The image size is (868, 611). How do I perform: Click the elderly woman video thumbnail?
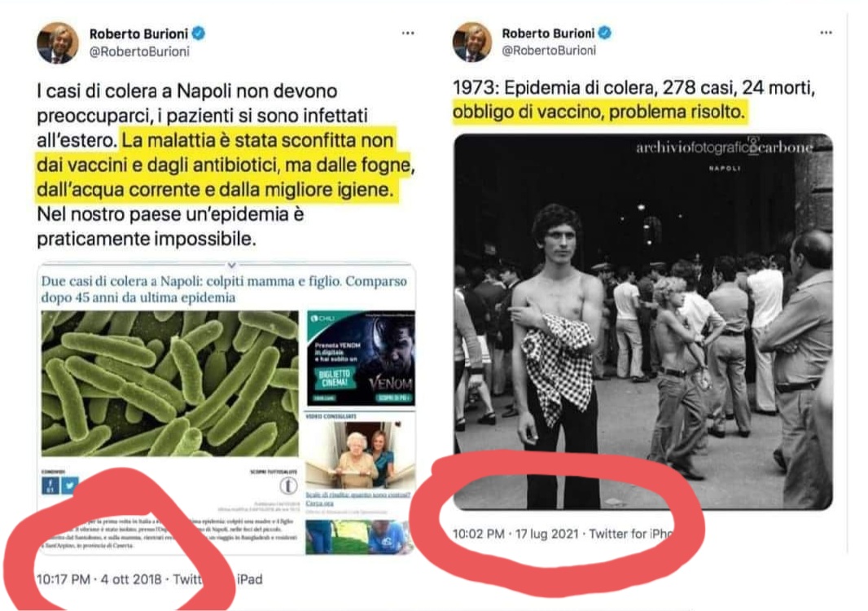pos(360,455)
